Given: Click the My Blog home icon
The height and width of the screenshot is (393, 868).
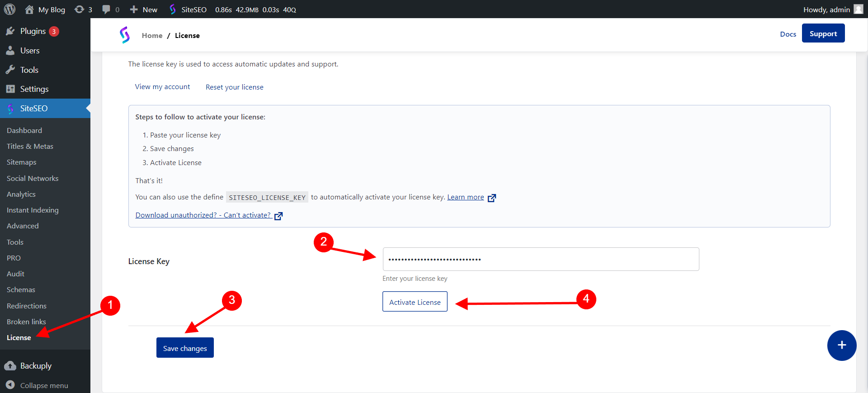Looking at the screenshot, I should coord(29,9).
